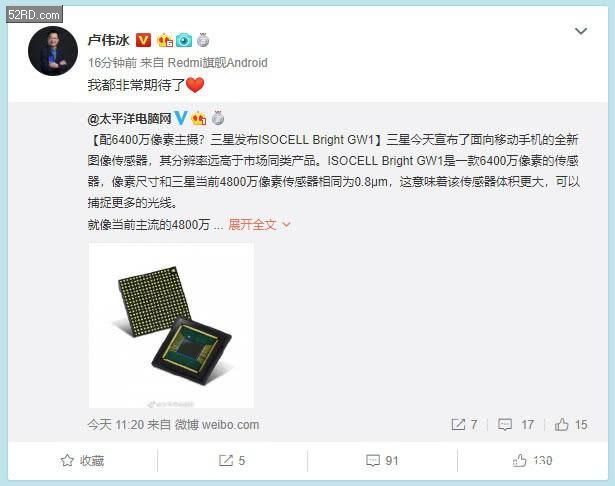Click the medal badge beside 太平洋电脑网
Viewport: 615px width, 486px height.
218,118
